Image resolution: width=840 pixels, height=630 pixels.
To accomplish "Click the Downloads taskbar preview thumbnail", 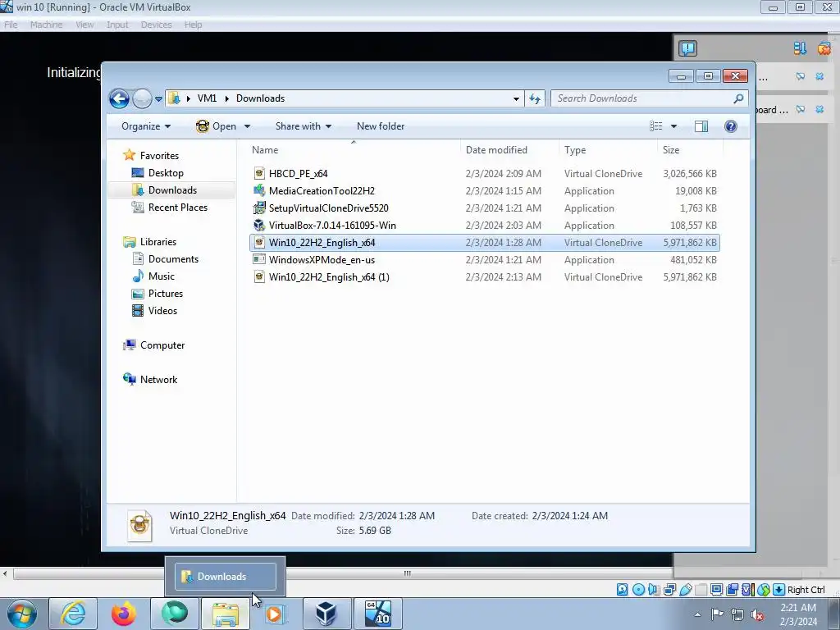I will pyautogui.click(x=225, y=577).
